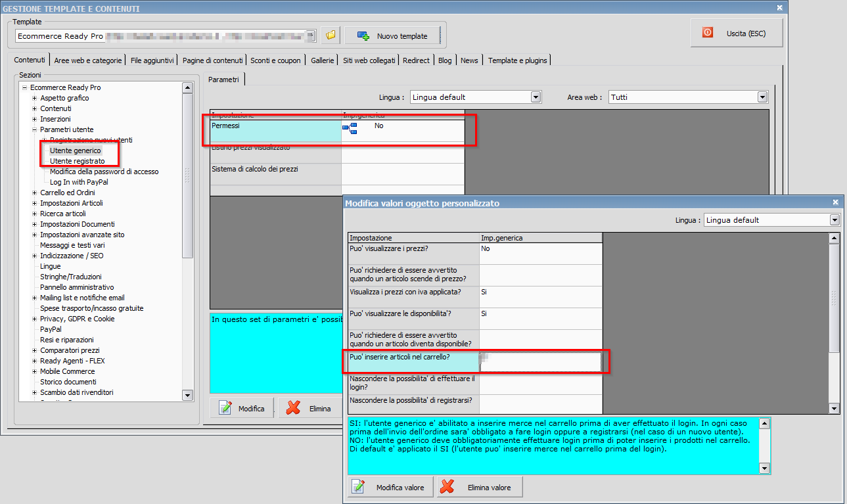Click the Sezioni tree scrollbar down arrow
Image resolution: width=847 pixels, height=504 pixels.
[x=187, y=395]
